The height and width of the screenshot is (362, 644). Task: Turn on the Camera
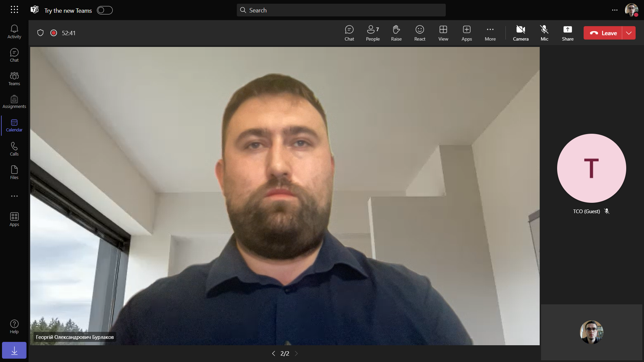click(x=521, y=33)
